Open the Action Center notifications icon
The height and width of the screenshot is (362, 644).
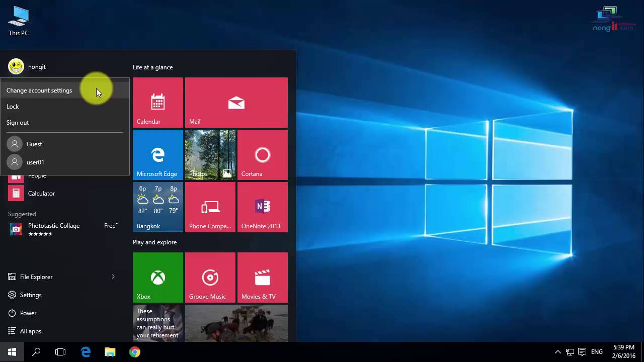point(582,352)
